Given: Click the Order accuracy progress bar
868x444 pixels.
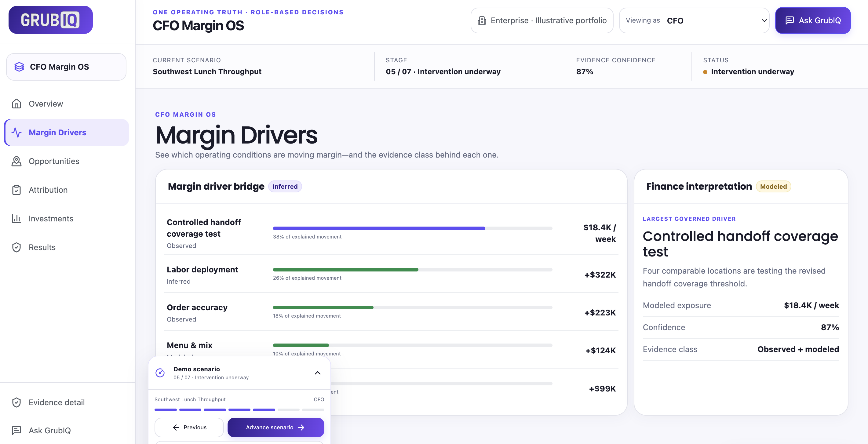Looking at the screenshot, I should pos(412,307).
